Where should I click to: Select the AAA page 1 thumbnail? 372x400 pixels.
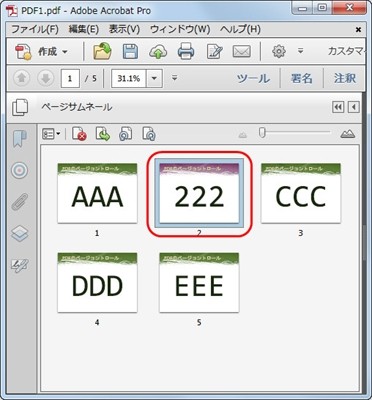97,193
